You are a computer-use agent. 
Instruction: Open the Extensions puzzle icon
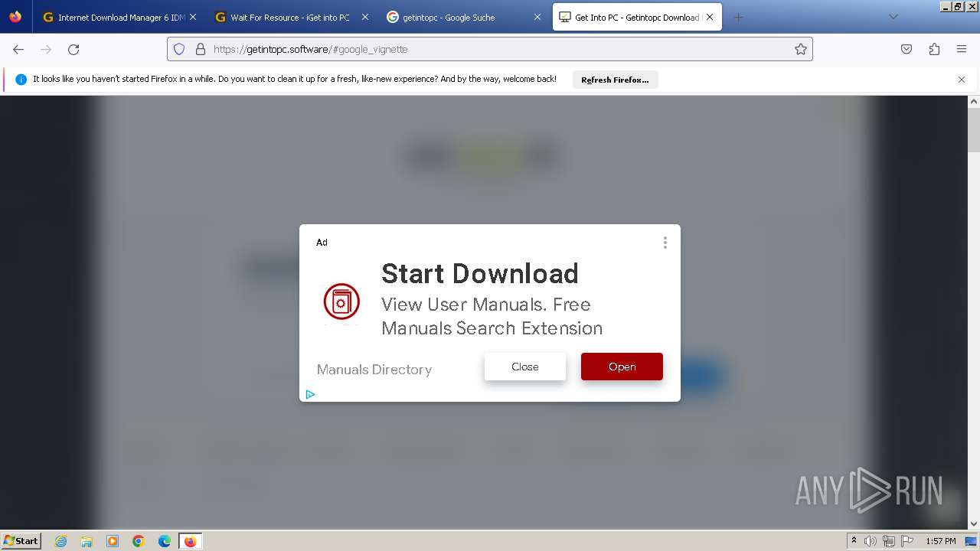click(x=934, y=49)
